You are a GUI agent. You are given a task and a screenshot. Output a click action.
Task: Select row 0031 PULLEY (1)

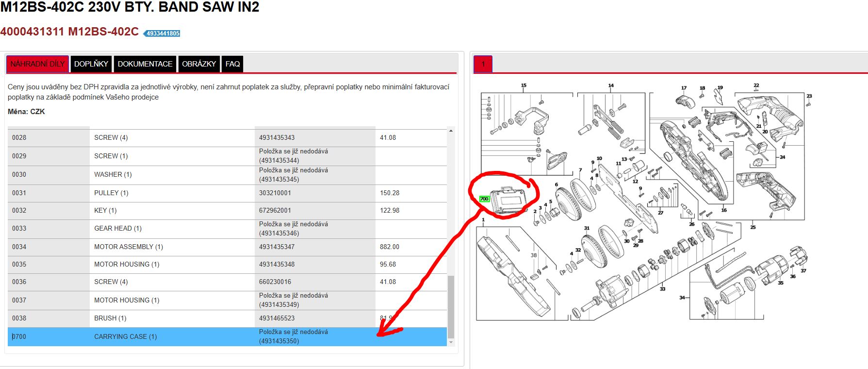point(227,193)
